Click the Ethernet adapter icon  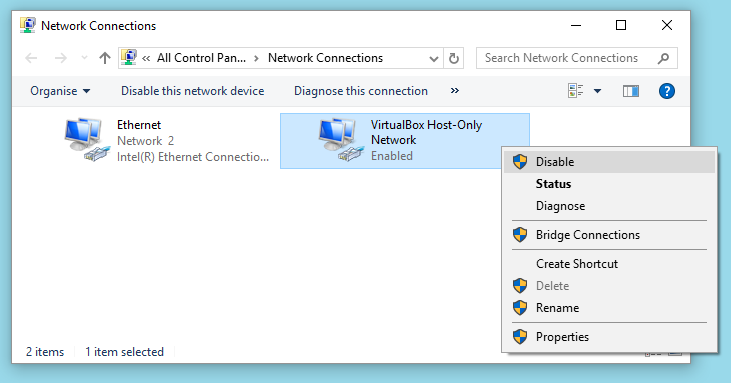coord(87,140)
